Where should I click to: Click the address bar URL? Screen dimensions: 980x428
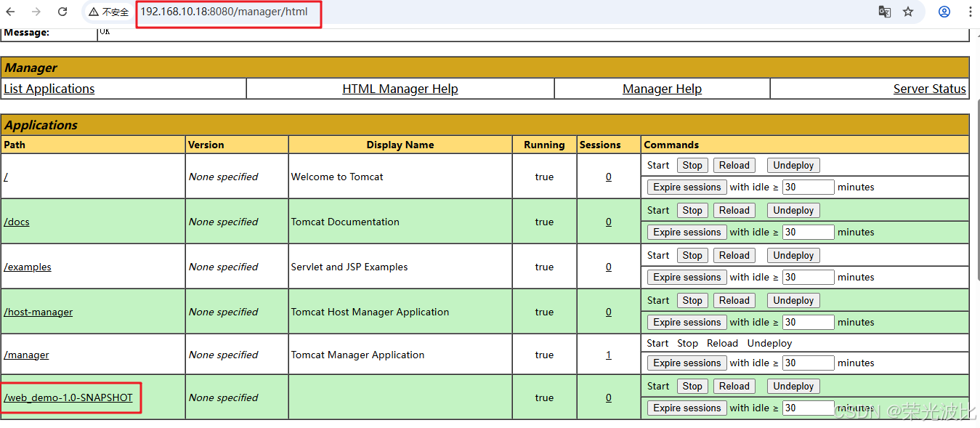[224, 12]
